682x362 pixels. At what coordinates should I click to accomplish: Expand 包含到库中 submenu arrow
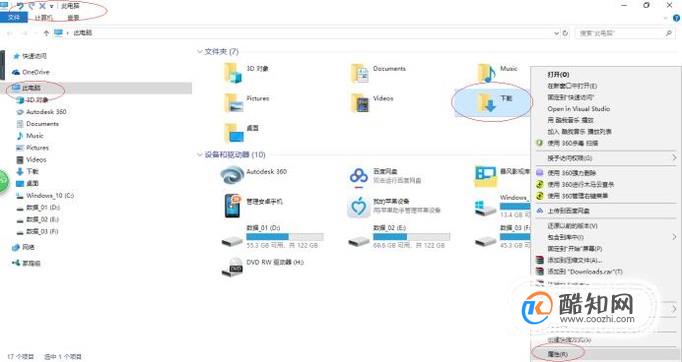click(x=674, y=237)
